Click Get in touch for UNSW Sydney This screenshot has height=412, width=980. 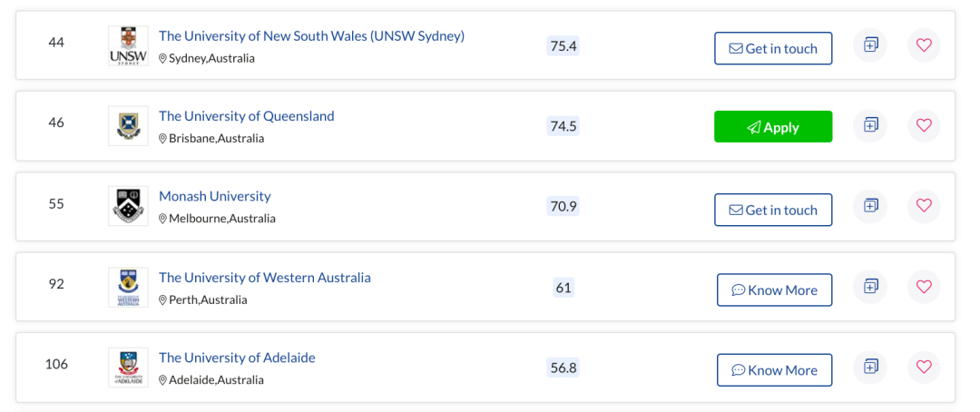tap(773, 48)
